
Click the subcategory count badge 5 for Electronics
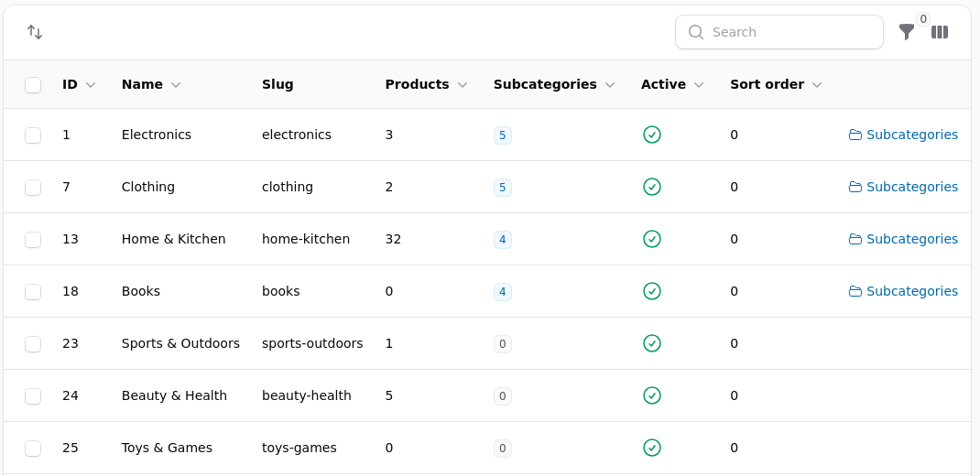pos(503,135)
